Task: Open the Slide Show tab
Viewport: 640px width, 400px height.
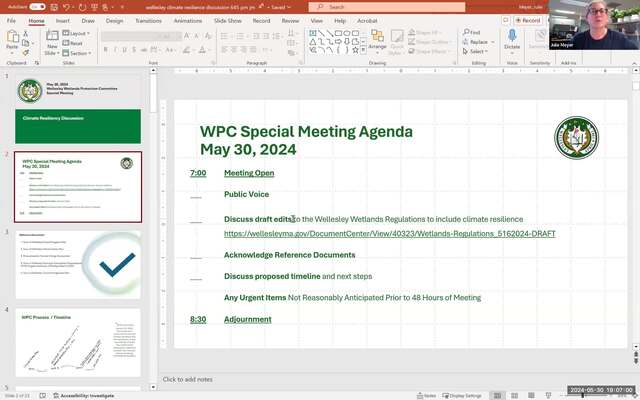Action: [x=227, y=20]
